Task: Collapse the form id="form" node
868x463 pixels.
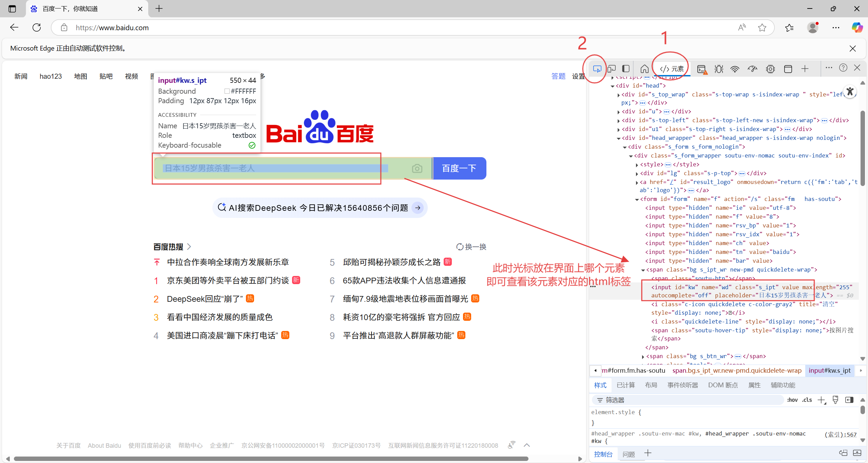Action: click(x=637, y=200)
